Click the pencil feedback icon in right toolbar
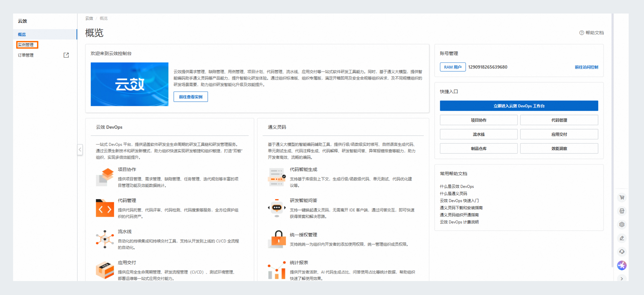The width and height of the screenshot is (644, 295). (x=622, y=238)
